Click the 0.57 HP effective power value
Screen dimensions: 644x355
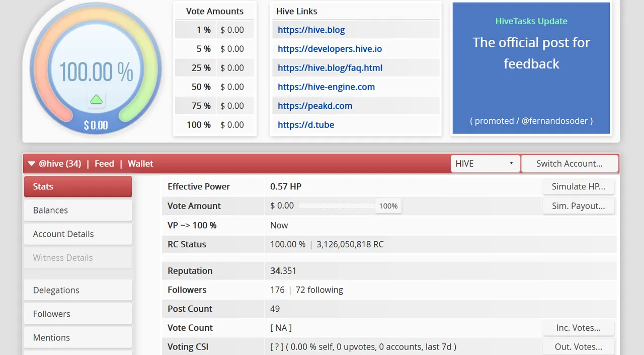point(286,186)
